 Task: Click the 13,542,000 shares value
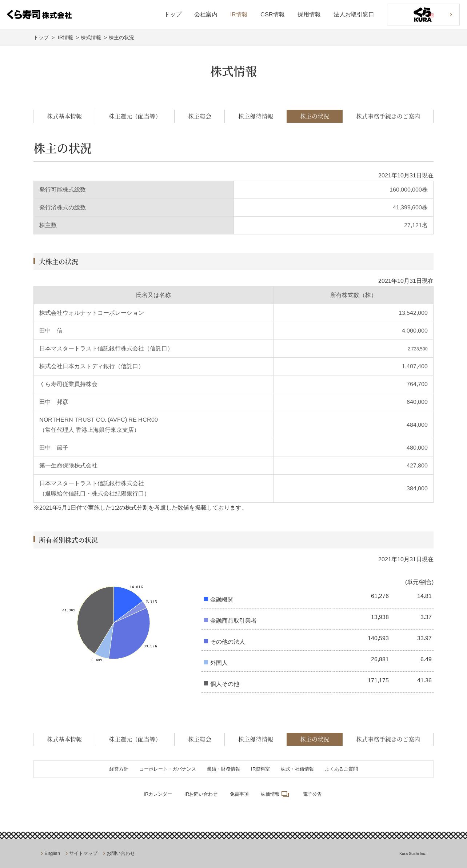413,313
